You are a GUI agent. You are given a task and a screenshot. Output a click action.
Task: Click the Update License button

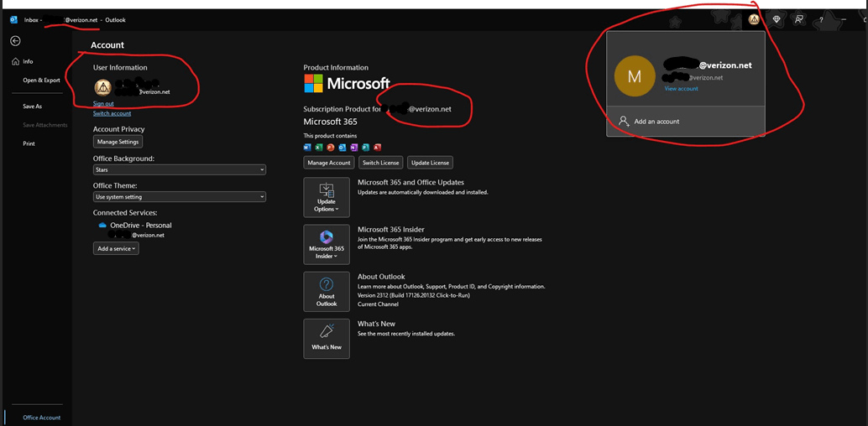pos(431,163)
